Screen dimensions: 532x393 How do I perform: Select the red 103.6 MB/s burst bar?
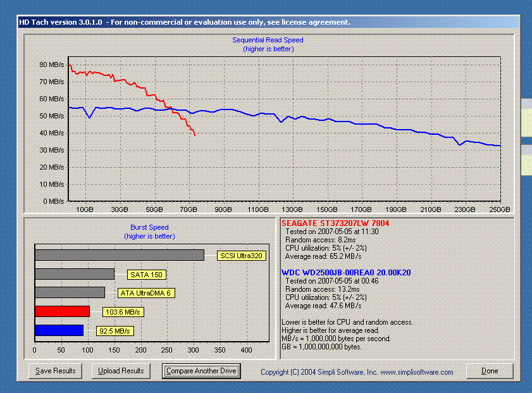tap(62, 311)
